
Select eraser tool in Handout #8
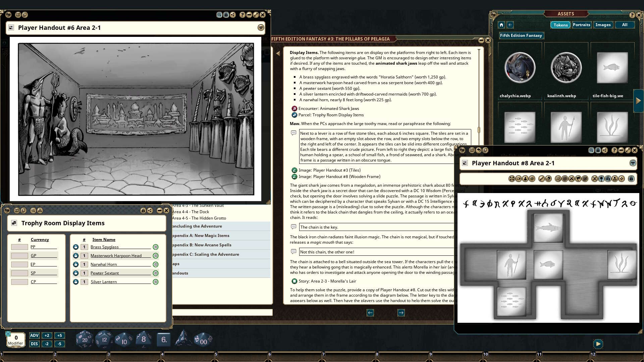(548, 179)
